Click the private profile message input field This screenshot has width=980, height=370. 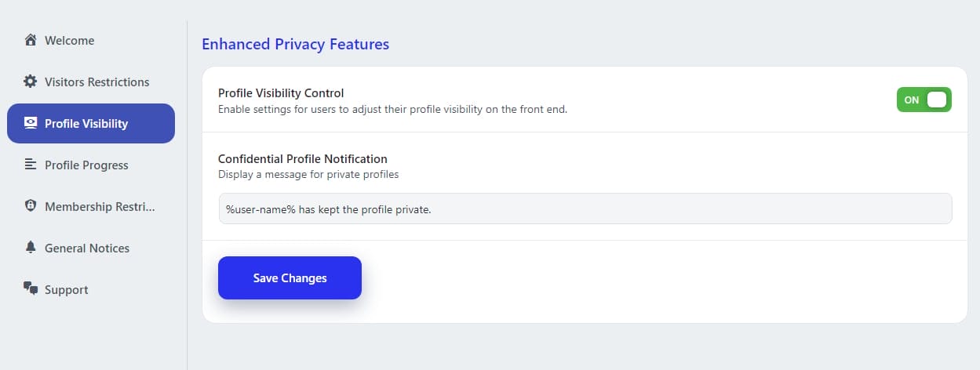[585, 209]
